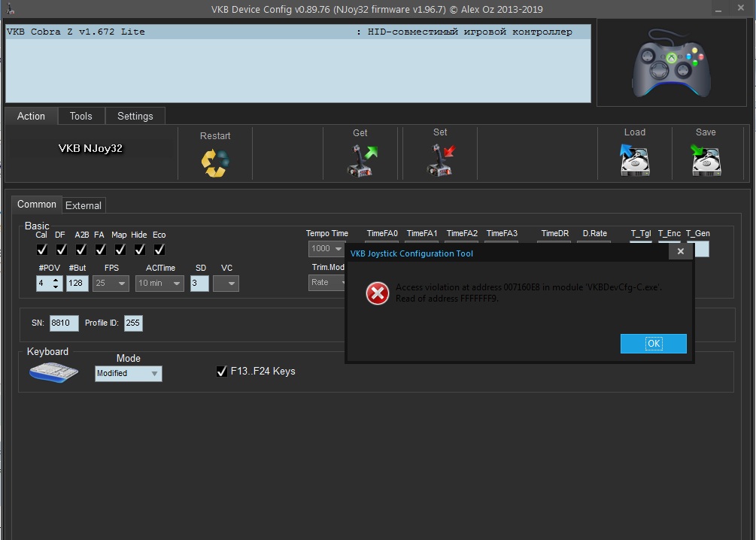
Task: Click the app icon in title bar
Action: 10,9
